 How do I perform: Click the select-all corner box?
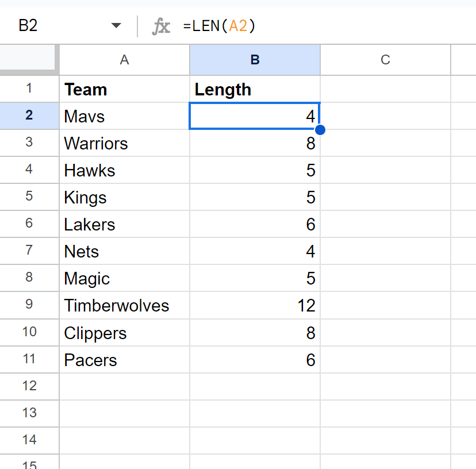29,59
